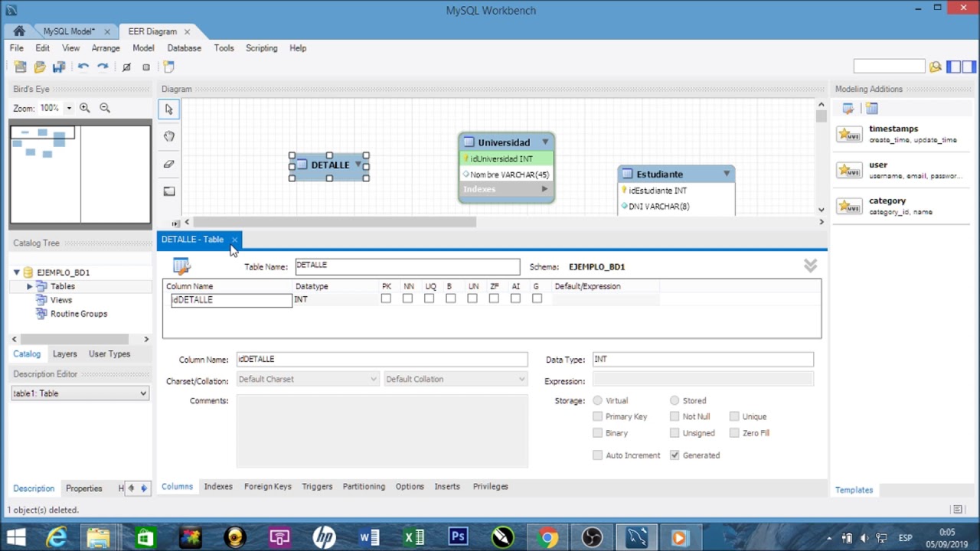Image resolution: width=980 pixels, height=551 pixels.
Task: Collapse the Estudiante table with its arrow
Action: (726, 174)
